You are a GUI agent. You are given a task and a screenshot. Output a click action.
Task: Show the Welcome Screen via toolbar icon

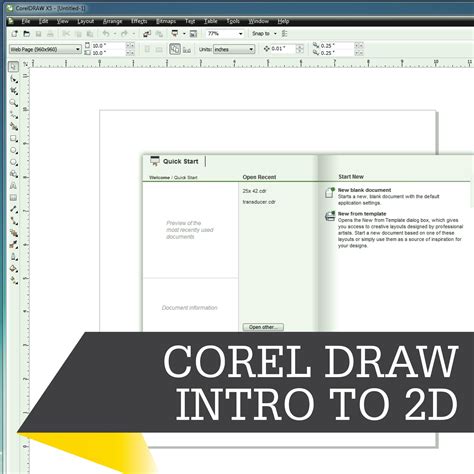coord(193,34)
